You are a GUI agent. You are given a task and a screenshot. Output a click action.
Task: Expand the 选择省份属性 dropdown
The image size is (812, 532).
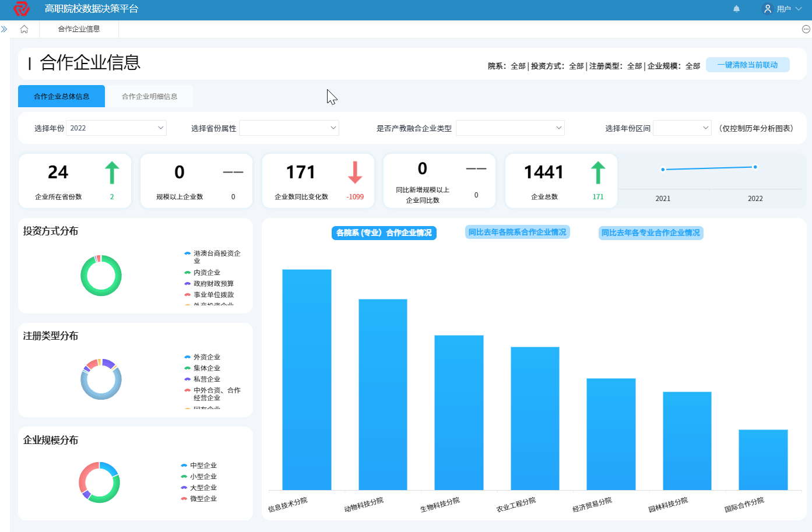[x=289, y=128]
